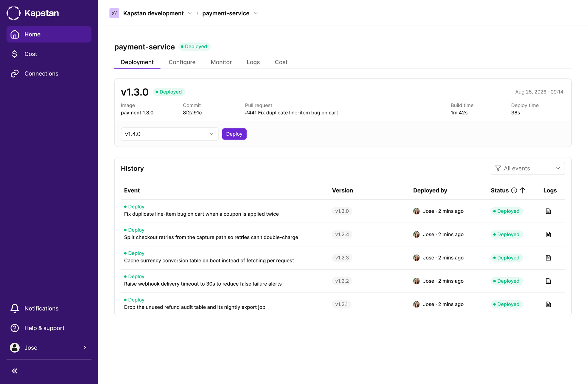Click commit hash 8f2a91c

click(192, 113)
